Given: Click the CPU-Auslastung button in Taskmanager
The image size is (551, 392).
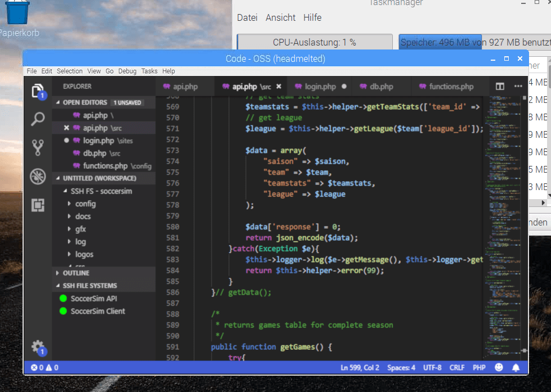Looking at the screenshot, I should coord(315,42).
